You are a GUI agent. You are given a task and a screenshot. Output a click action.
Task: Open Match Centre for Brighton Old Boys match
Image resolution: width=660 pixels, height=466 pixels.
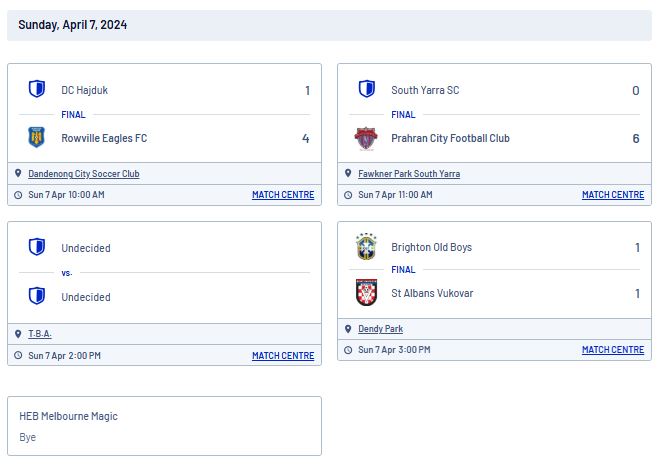(613, 350)
